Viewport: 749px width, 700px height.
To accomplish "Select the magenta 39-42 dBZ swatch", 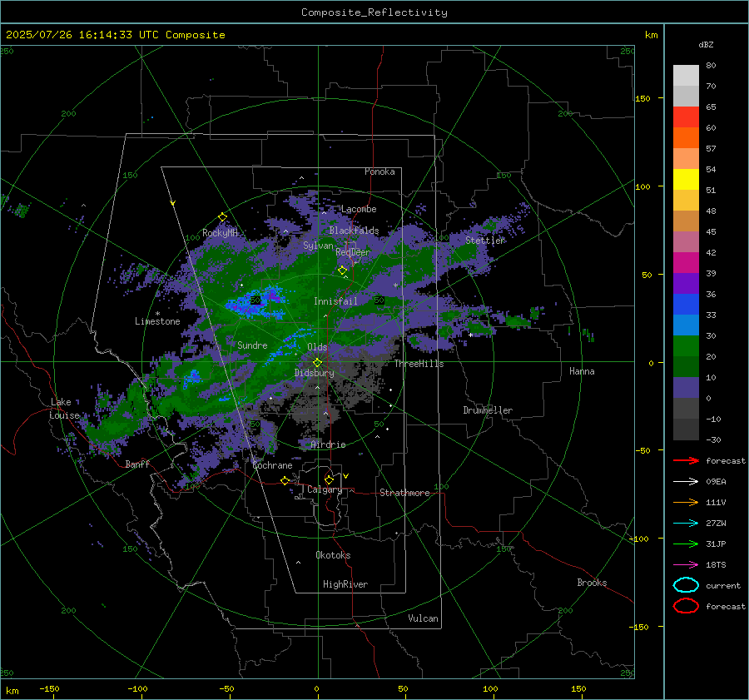I will [686, 263].
